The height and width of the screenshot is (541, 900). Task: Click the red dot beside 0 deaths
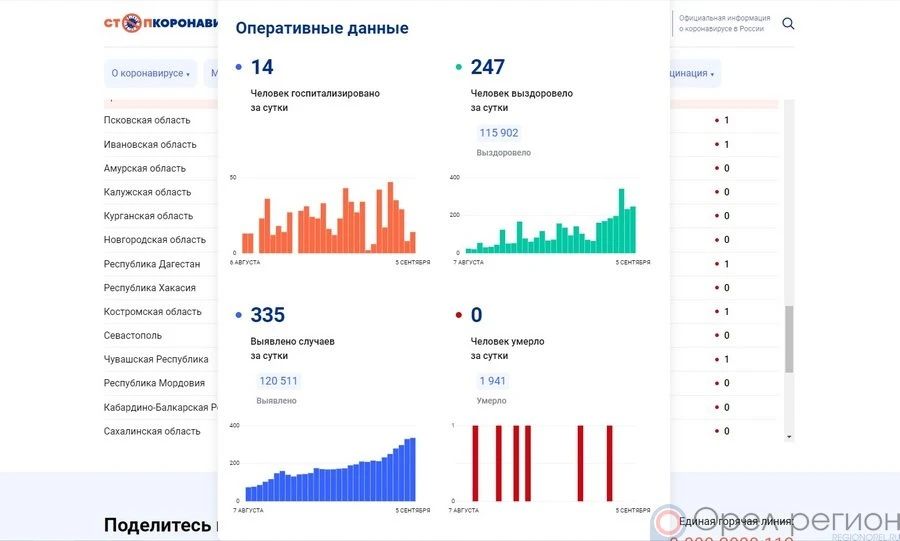tap(459, 316)
